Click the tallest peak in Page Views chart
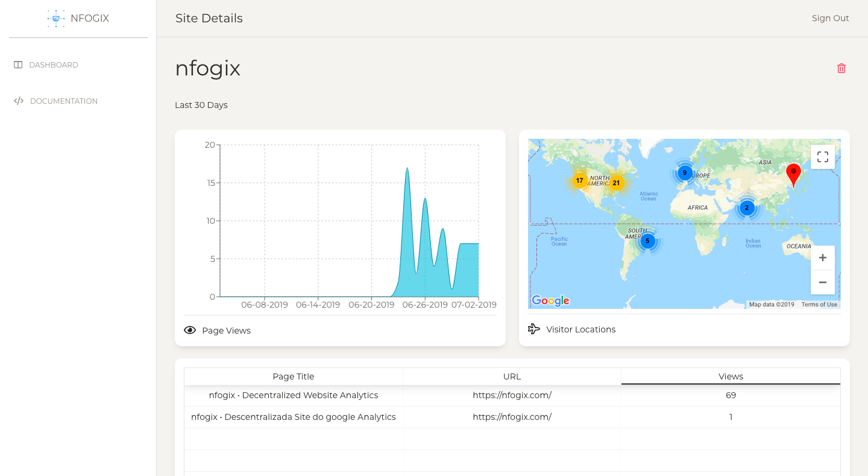The height and width of the screenshot is (476, 868). click(407, 168)
